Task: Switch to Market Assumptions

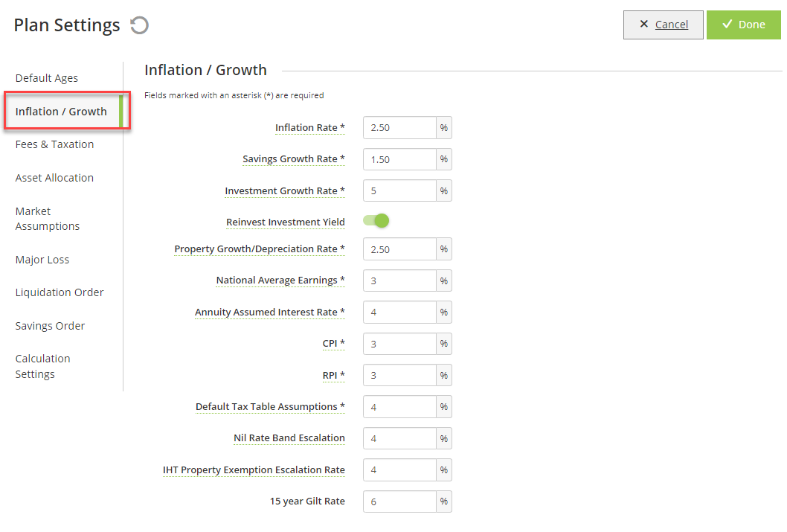Action: pyautogui.click(x=47, y=219)
